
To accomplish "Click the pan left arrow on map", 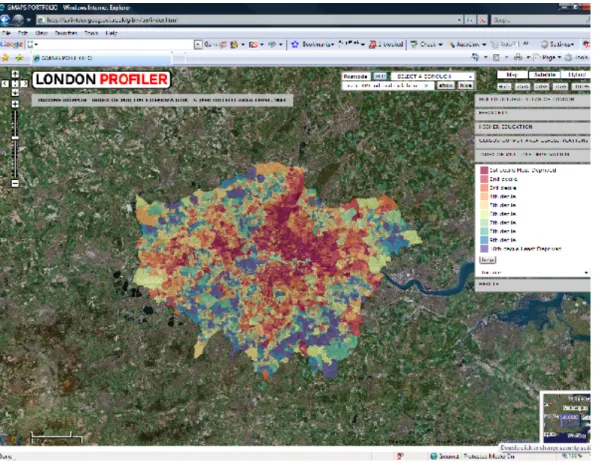I will (x=5, y=84).
